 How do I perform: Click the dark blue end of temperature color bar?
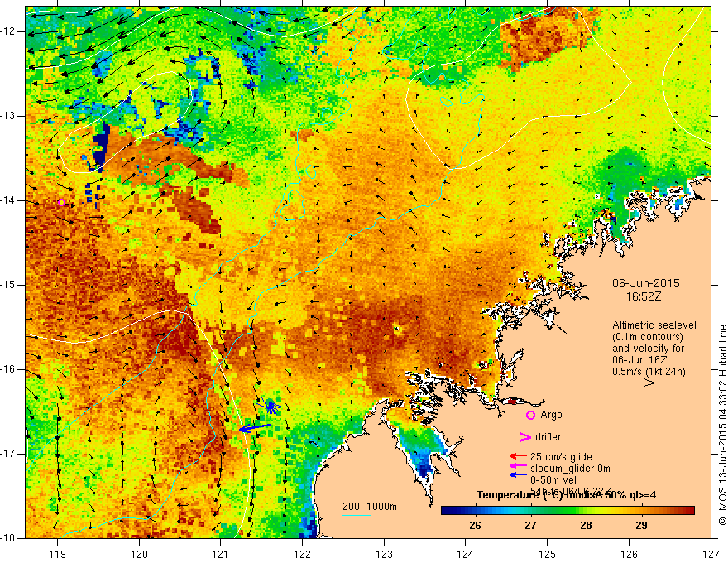click(445, 511)
